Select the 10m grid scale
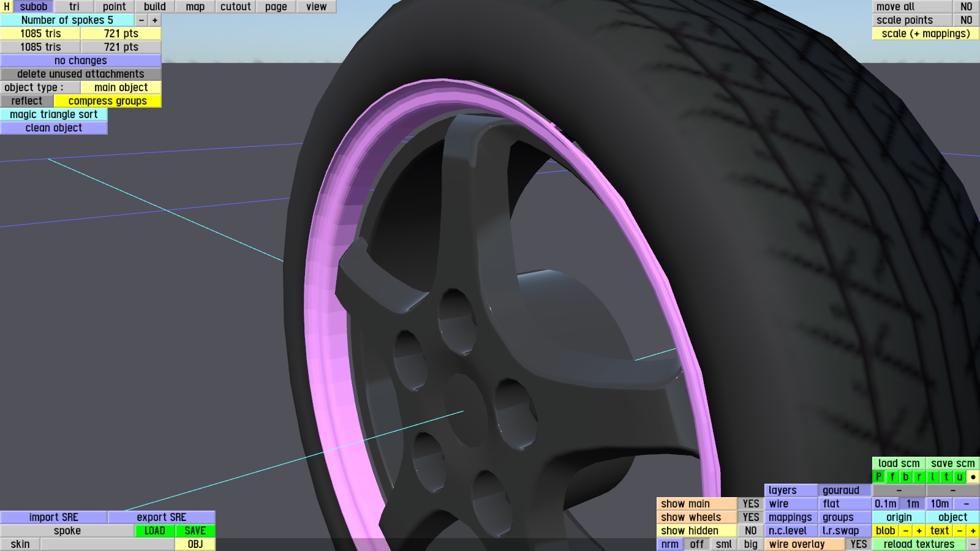 click(x=940, y=504)
